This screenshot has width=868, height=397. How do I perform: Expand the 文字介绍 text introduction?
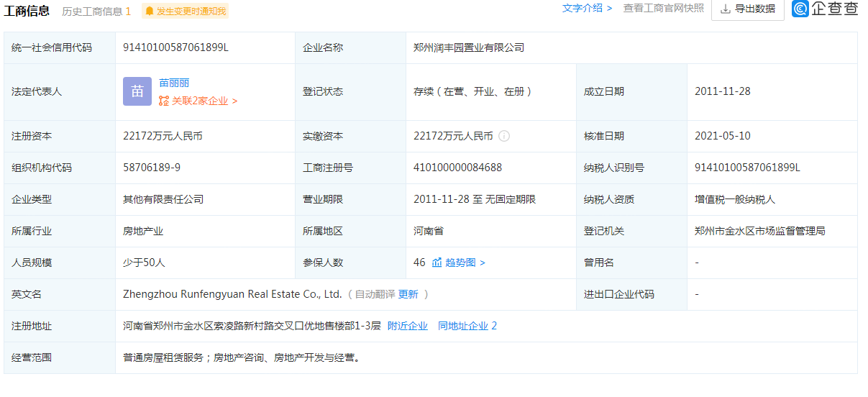587,8
